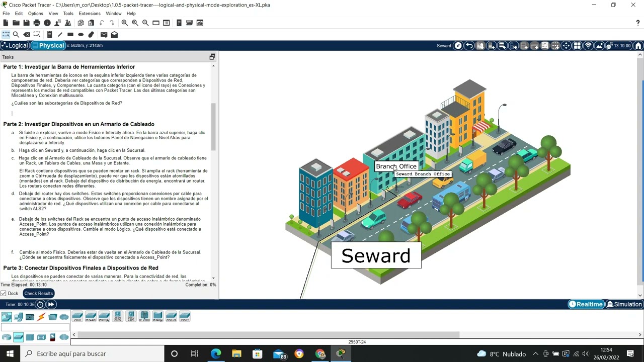Open the Activity Wizard icon

68,23
